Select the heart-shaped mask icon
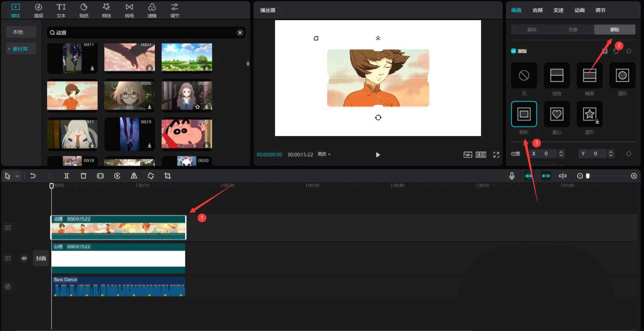The image size is (644, 331). click(x=557, y=114)
